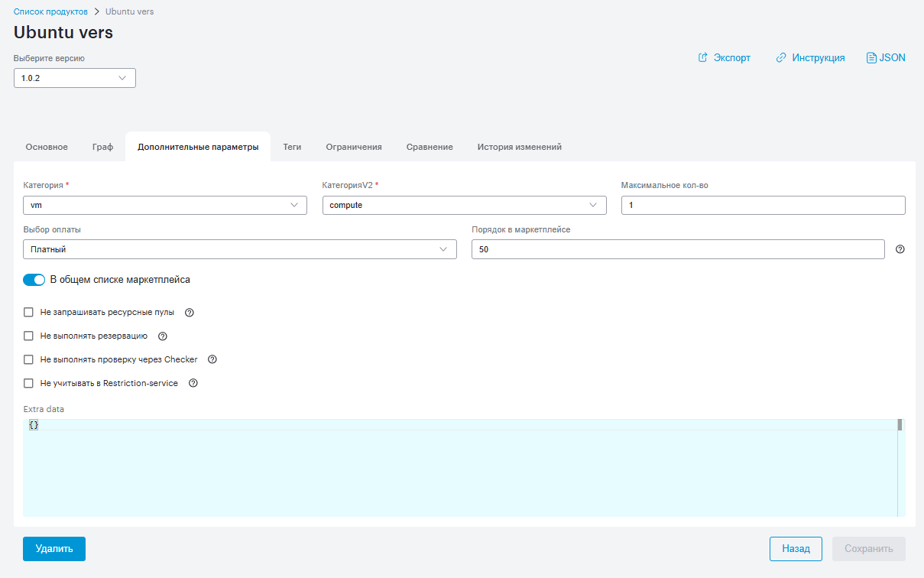Check Не выполнять резервацию
This screenshot has width=924, height=578.
coord(29,336)
